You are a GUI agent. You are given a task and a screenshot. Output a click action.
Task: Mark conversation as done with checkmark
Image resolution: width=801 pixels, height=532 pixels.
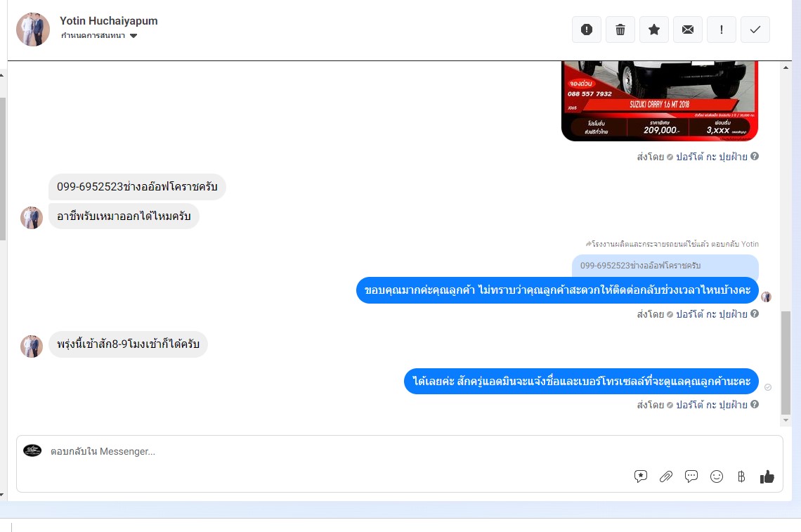click(x=755, y=30)
